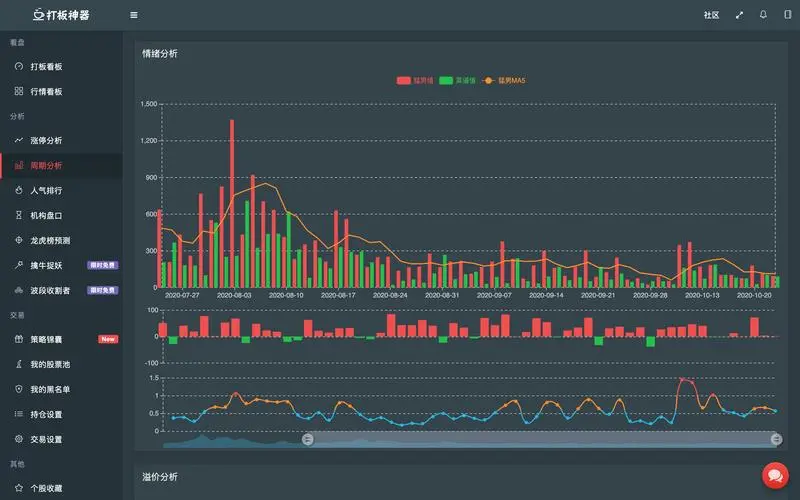Viewport: 800px width, 500px height.
Task: Select 涨停分析 in the sidebar
Action: (x=46, y=141)
